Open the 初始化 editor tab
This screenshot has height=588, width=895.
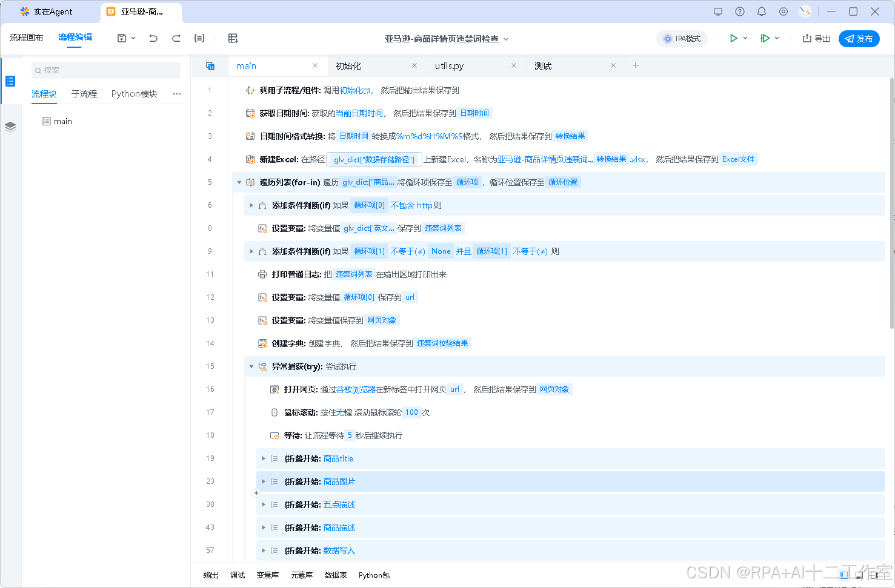[348, 66]
